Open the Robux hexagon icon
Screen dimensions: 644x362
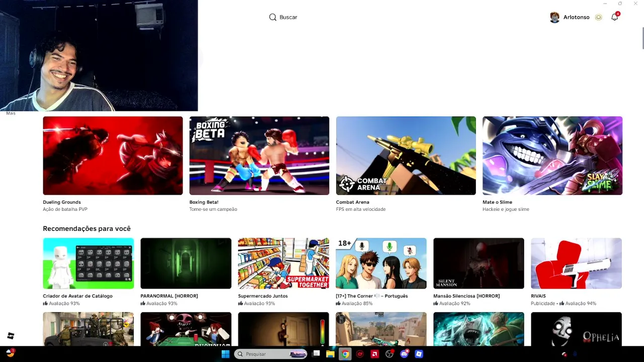(598, 17)
